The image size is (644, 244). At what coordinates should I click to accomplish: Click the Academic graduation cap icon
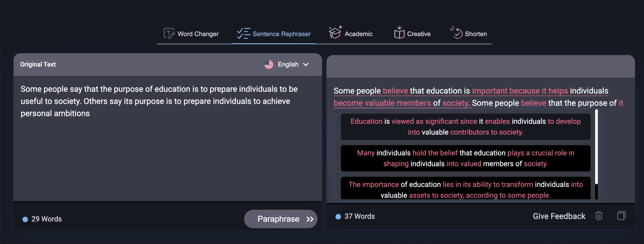[x=335, y=33]
